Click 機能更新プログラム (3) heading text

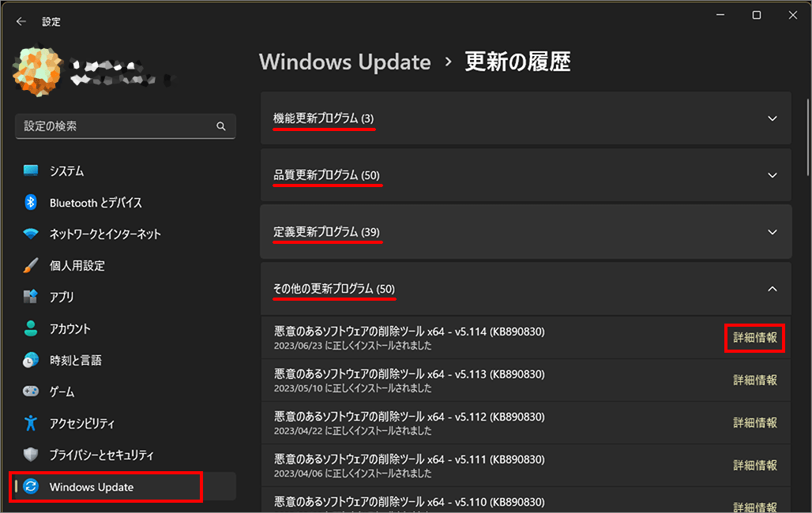[x=324, y=118]
